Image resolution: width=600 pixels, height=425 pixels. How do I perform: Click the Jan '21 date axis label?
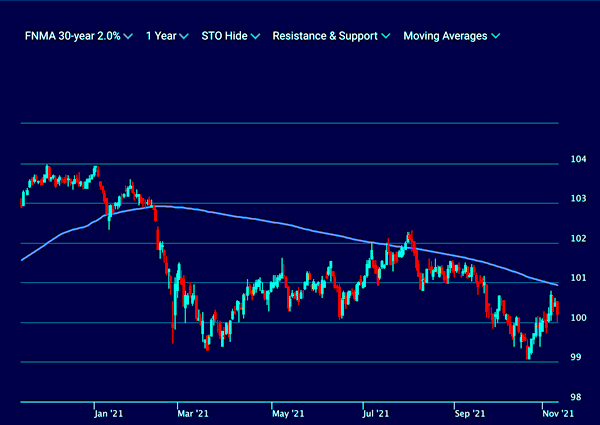pos(108,412)
